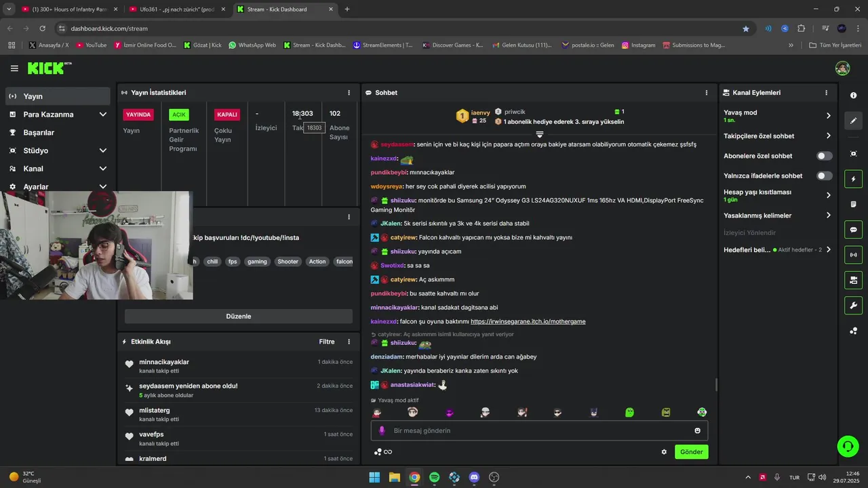Click the AÇIK partner program badge

(x=179, y=115)
